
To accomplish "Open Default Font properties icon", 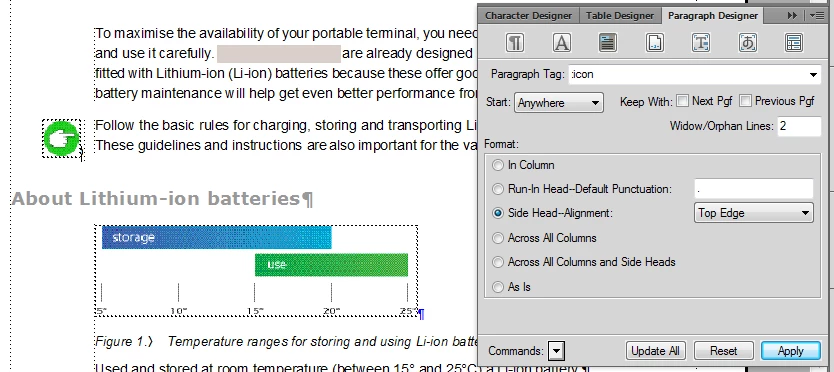I will click(x=561, y=43).
